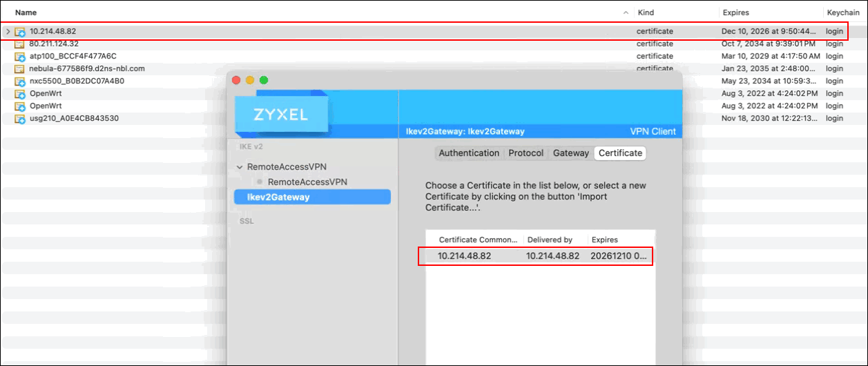Click the 20261210 expiry value in VPN list
This screenshot has width=868, height=366.
[619, 256]
